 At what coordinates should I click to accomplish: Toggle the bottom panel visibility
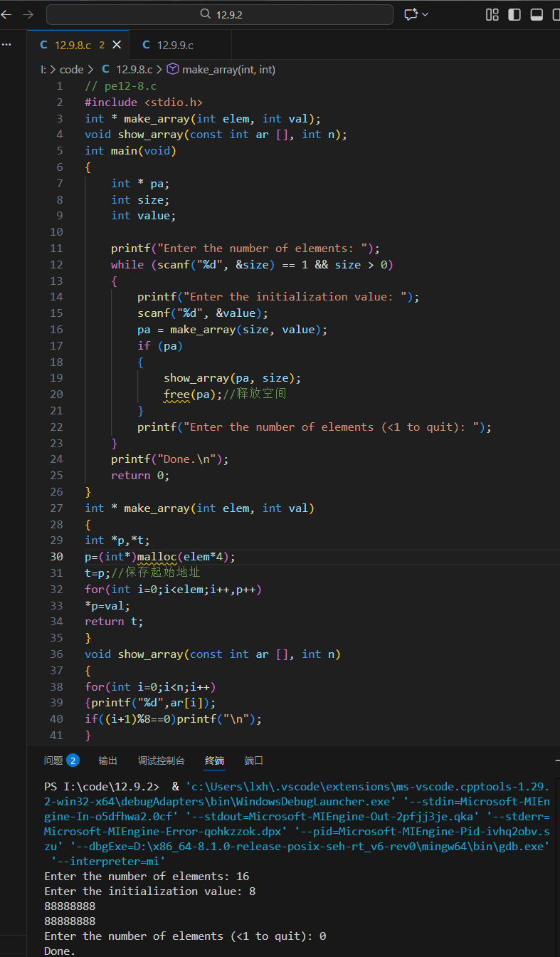click(x=537, y=14)
